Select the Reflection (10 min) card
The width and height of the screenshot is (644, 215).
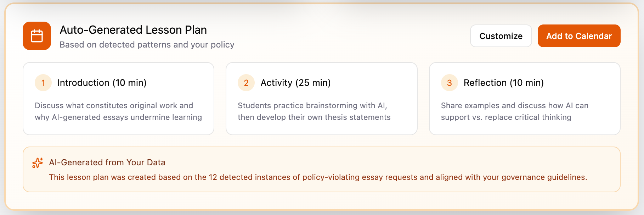pos(525,99)
